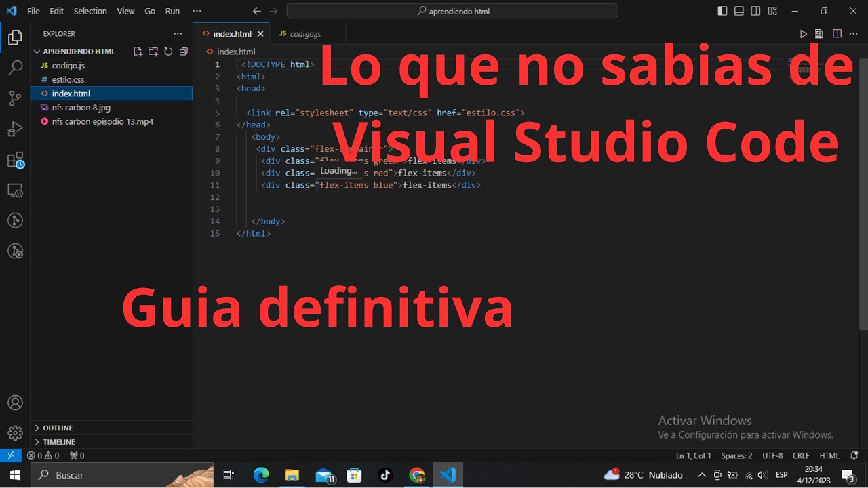Open the Manage gear menu
Image resolution: width=868 pixels, height=488 pixels.
tap(15, 432)
